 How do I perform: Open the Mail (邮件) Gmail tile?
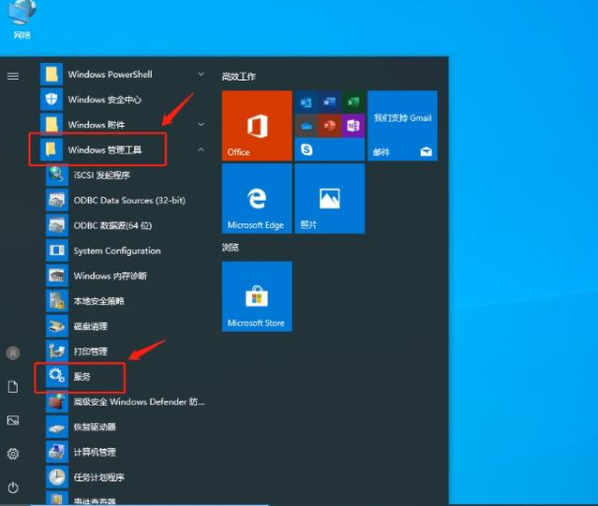[402, 125]
